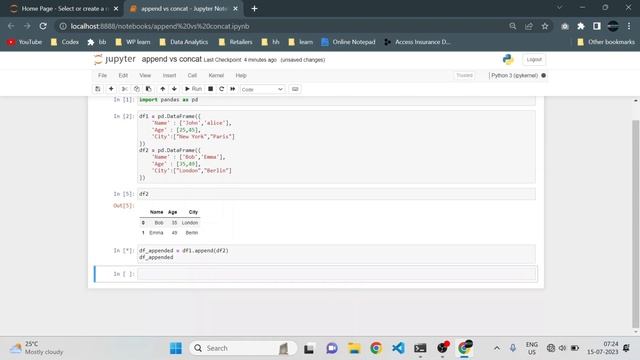Click the Jupyter logo

115,59
